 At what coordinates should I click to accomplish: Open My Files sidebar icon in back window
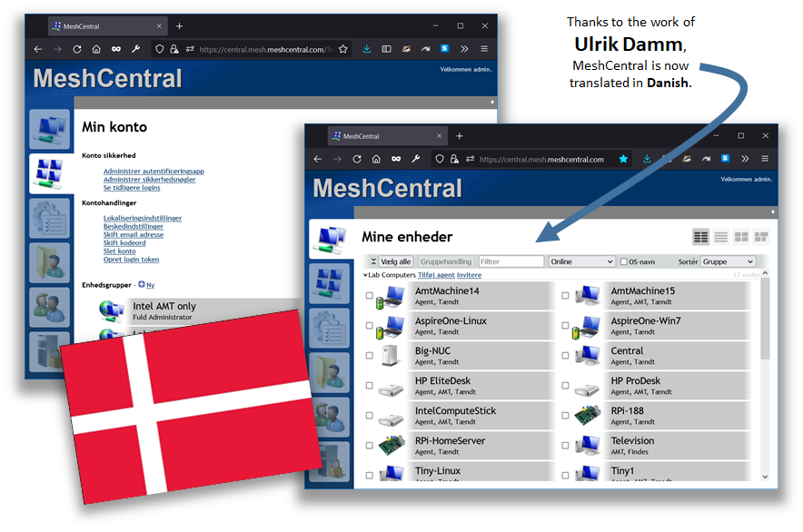click(x=49, y=262)
